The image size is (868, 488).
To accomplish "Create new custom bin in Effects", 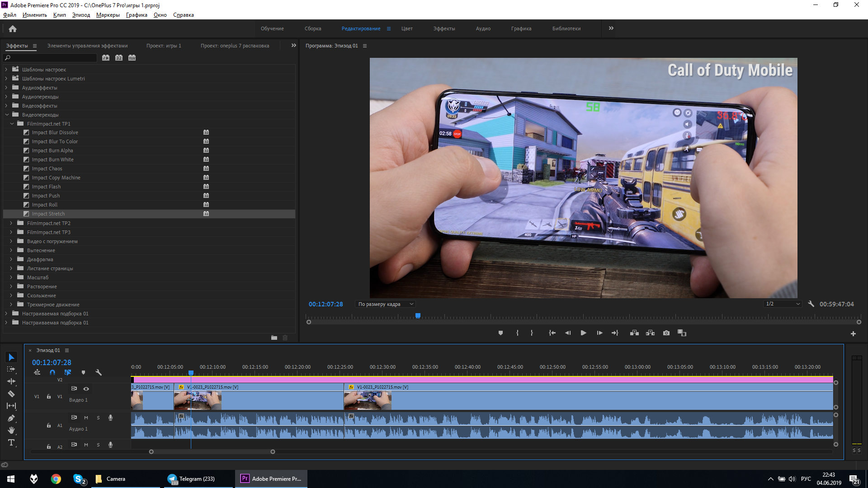I will [x=274, y=338].
